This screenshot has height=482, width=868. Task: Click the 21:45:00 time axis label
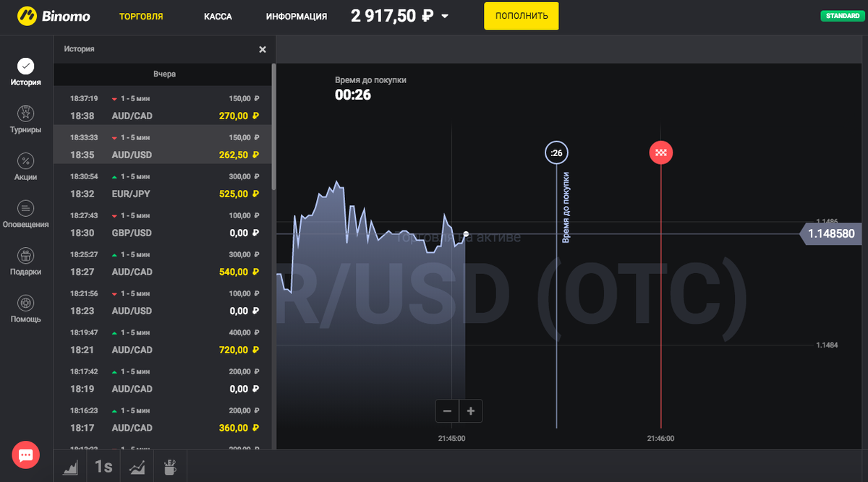(451, 438)
